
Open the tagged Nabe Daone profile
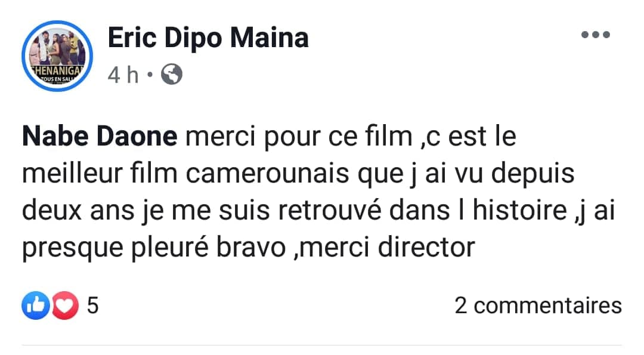point(100,137)
